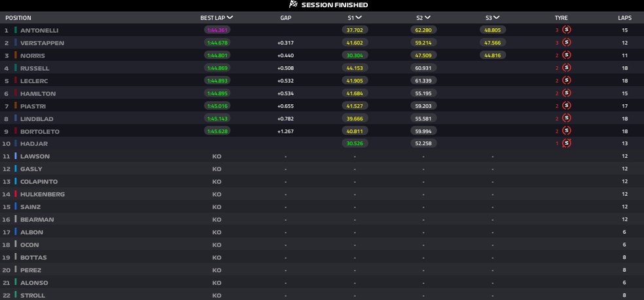Open the S3 sector column dropdown

point(496,18)
